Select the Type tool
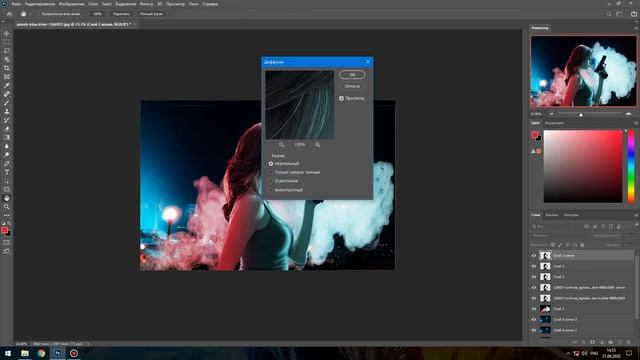Viewport: 640px width, 360px height. point(7,172)
